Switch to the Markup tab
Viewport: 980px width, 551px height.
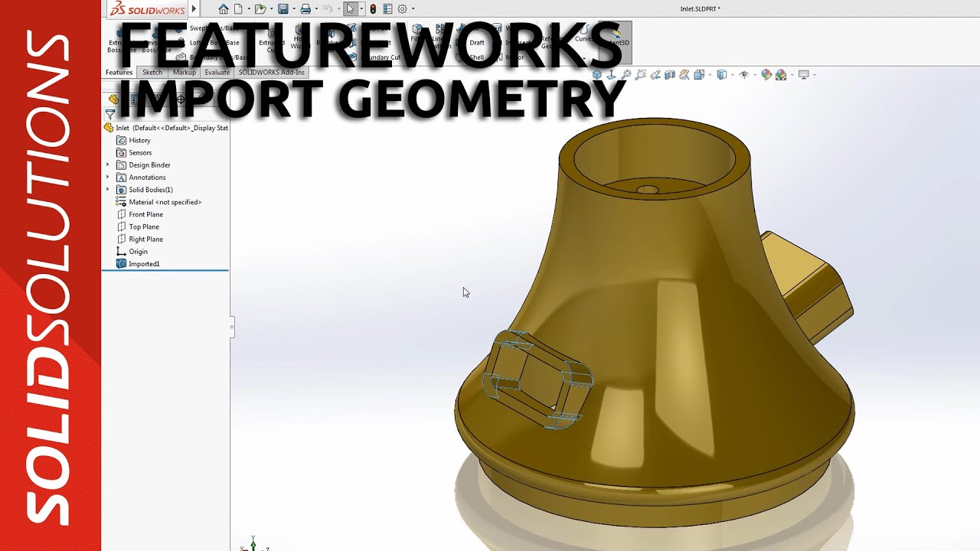click(185, 73)
